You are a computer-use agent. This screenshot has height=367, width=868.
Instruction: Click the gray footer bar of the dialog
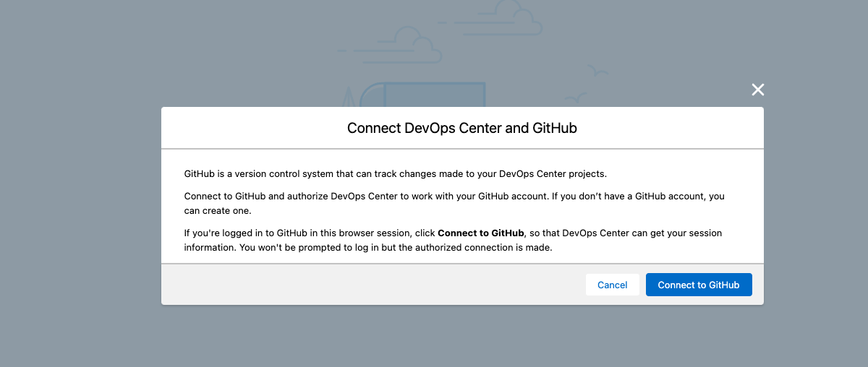click(x=362, y=285)
